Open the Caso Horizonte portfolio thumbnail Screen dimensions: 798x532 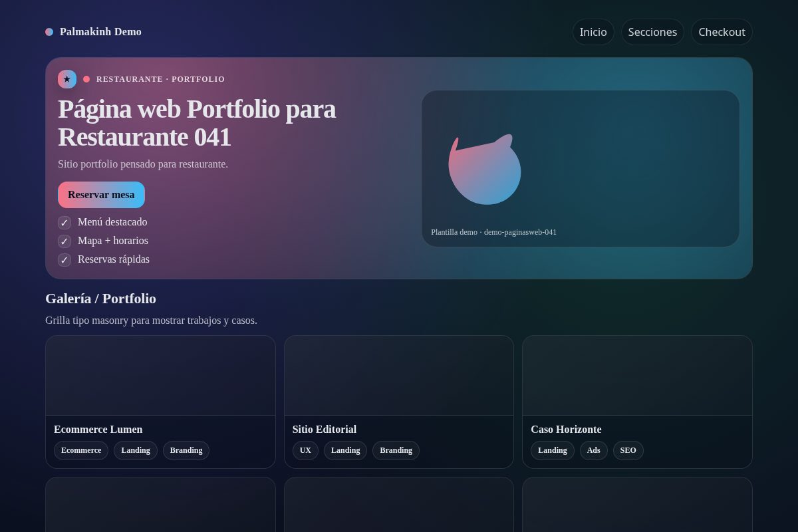637,376
